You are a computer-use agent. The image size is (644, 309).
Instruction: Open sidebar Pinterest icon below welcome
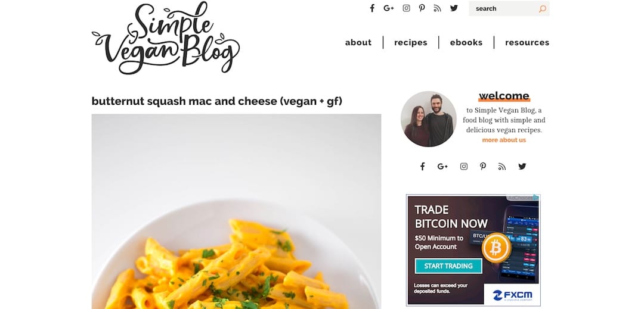(482, 166)
